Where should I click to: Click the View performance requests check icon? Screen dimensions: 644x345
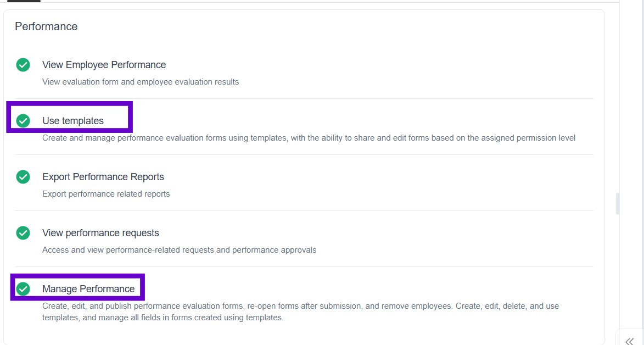pos(23,233)
